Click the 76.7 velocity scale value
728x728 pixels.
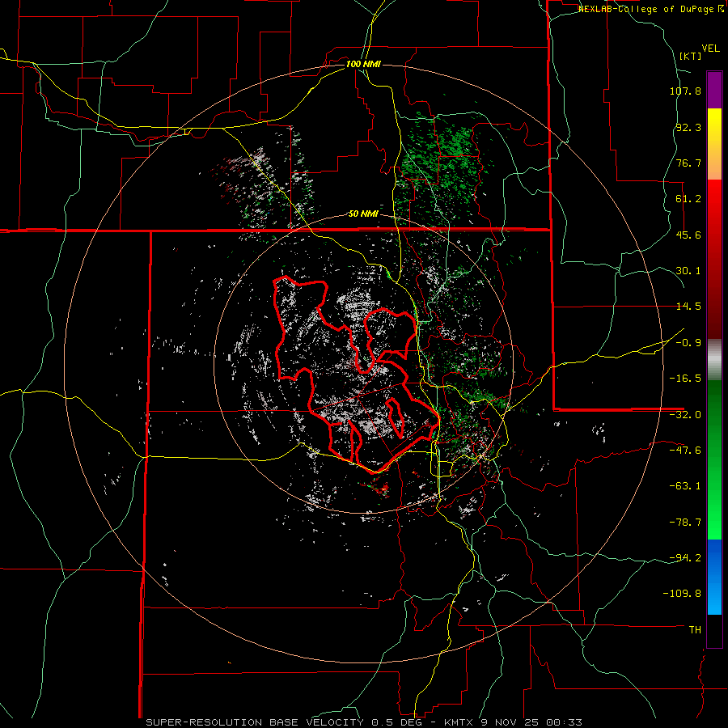(688, 163)
